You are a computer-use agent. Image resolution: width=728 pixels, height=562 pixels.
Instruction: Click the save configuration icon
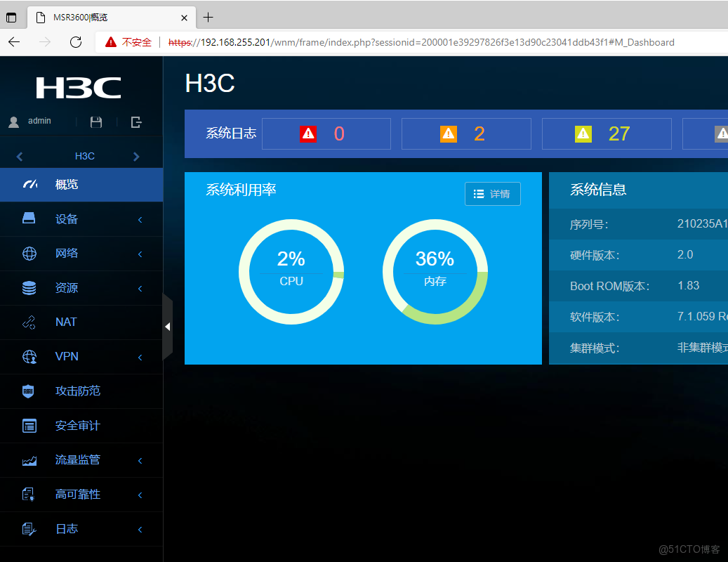[96, 121]
